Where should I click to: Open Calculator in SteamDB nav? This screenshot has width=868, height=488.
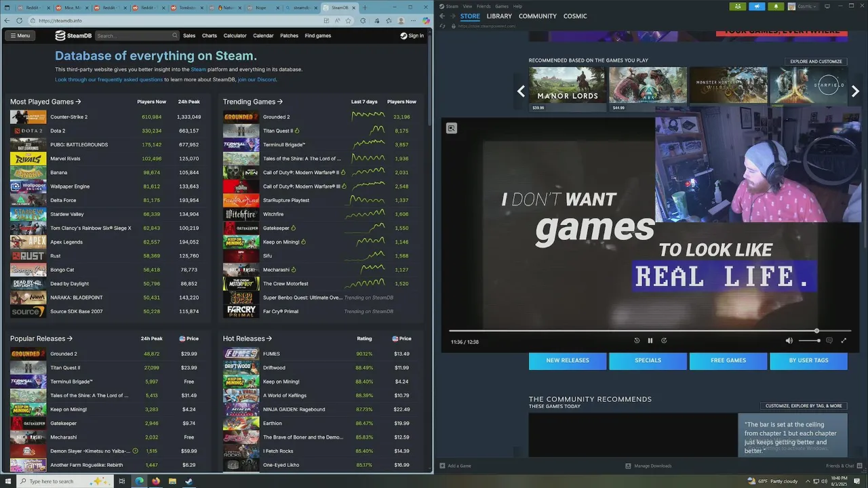tap(235, 35)
